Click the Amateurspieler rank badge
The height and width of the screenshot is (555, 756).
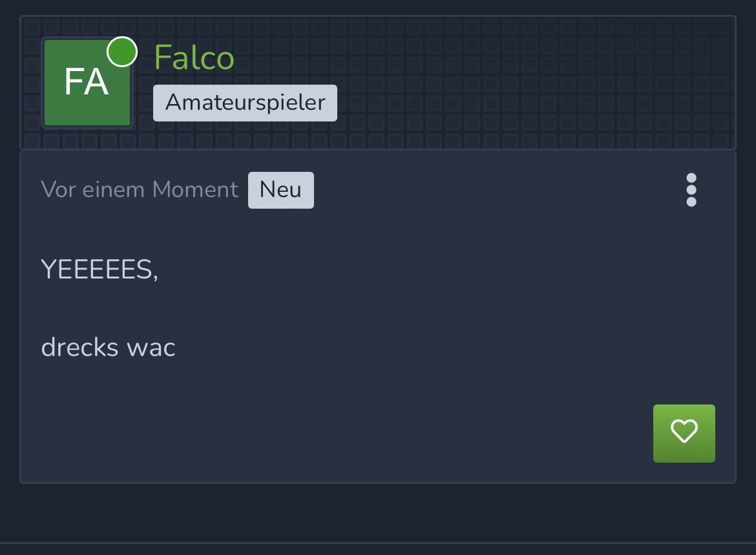point(245,103)
